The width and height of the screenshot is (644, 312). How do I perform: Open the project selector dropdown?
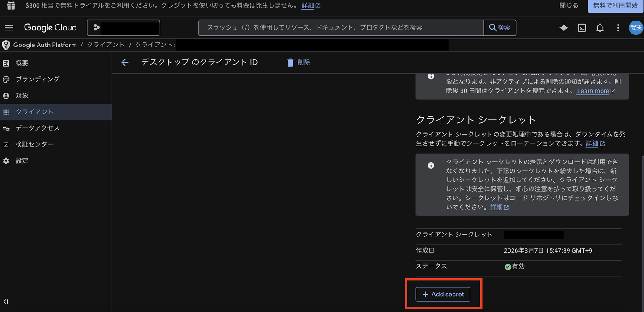point(123,28)
